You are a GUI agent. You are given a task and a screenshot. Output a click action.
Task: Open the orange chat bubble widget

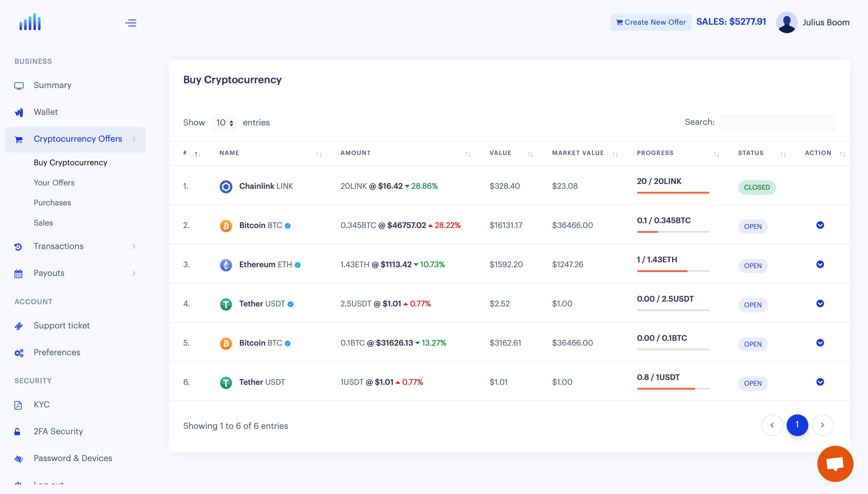(x=835, y=464)
